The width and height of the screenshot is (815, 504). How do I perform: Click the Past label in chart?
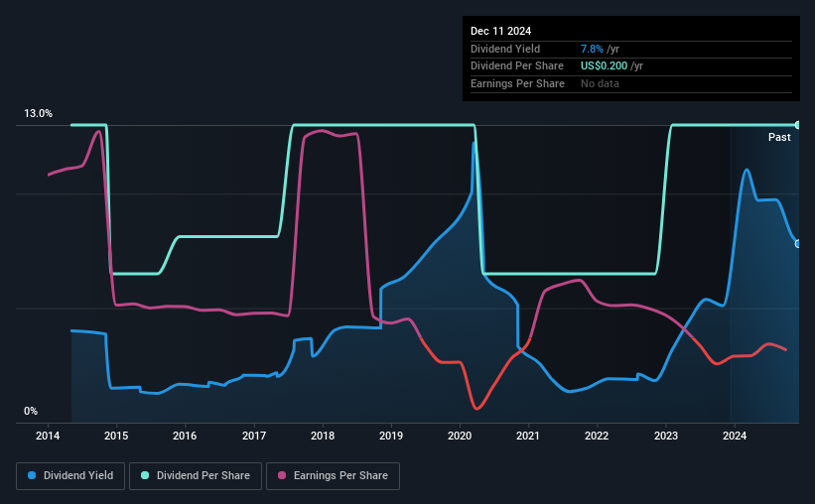pyautogui.click(x=779, y=137)
